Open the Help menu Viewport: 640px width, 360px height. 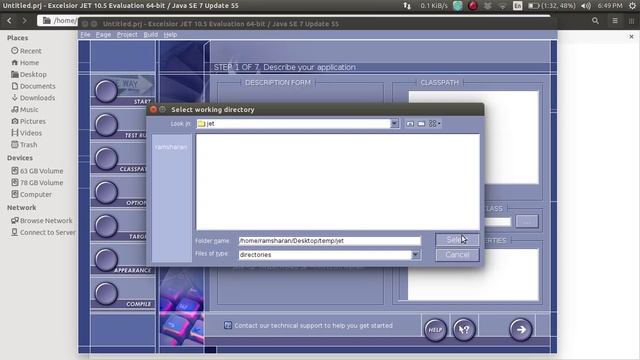coord(170,35)
